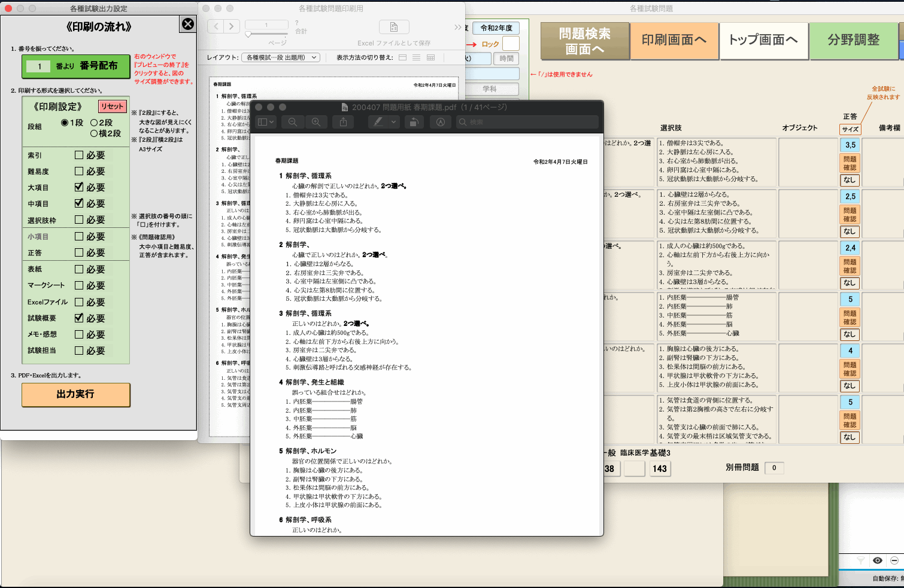Select the 2段 column radio option

tap(94, 123)
